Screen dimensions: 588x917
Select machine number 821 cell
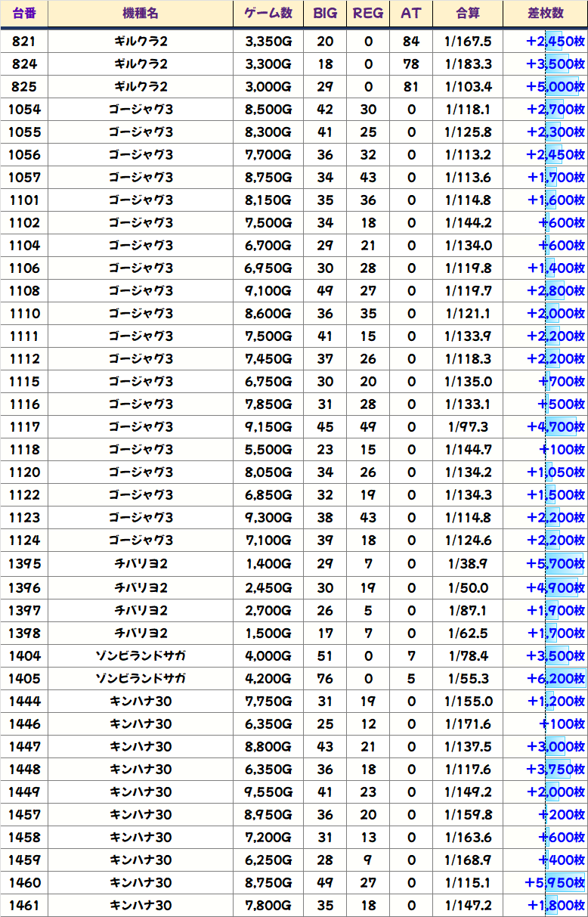pos(24,42)
